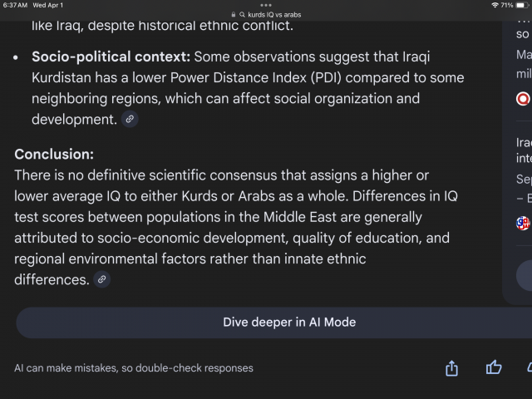
Task: Tap the address bar showing 'kurds IQ vs arabs'
Action: click(x=271, y=15)
